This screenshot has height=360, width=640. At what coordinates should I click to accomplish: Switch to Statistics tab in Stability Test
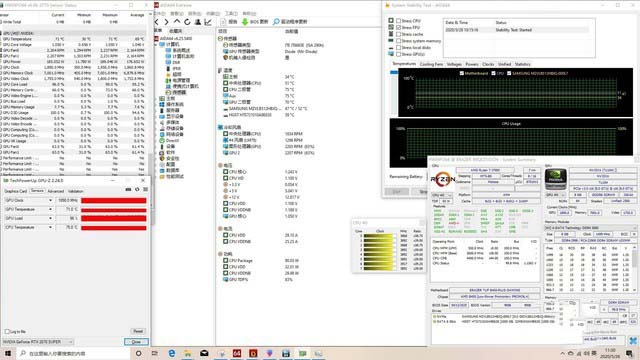[522, 64]
